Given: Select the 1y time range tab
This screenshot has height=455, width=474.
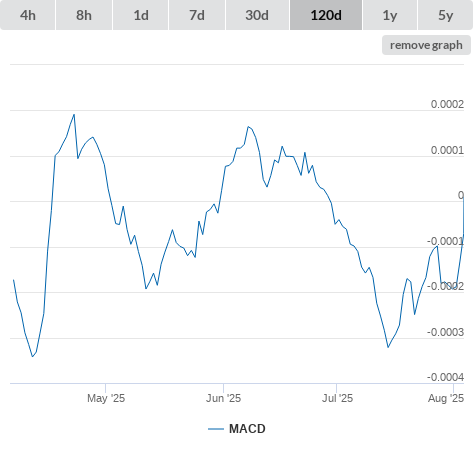Looking at the screenshot, I should tap(390, 15).
